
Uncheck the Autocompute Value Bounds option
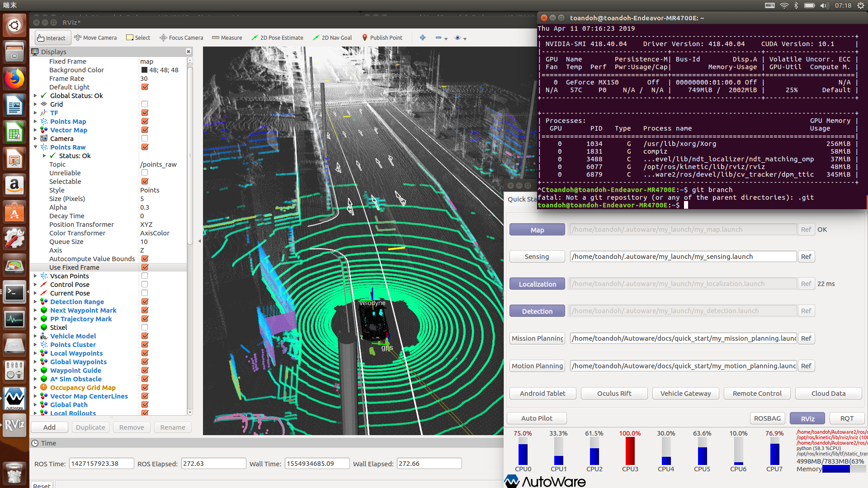pos(145,259)
